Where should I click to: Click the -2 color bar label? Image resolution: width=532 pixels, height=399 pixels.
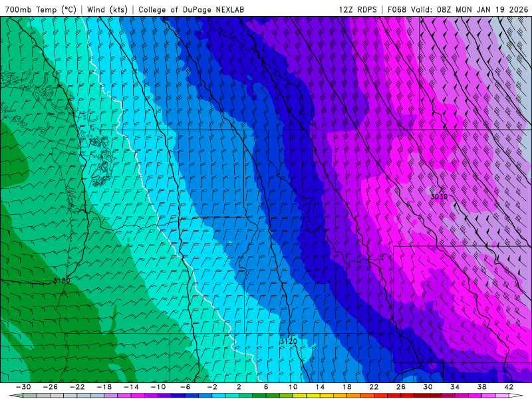(x=212, y=387)
